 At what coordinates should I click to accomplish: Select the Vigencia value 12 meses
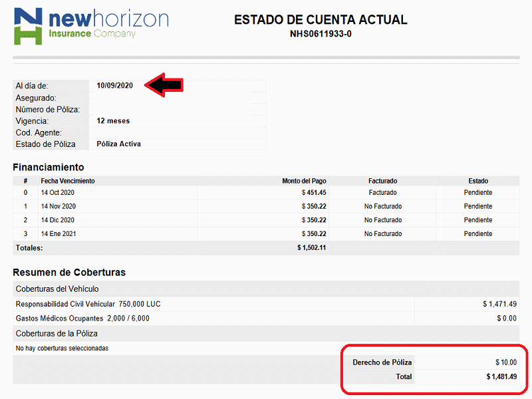[113, 121]
